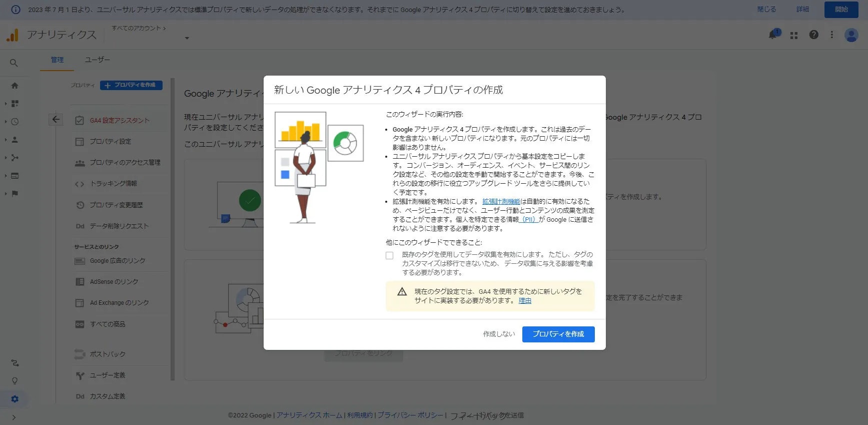Click the プロパティ変更履歴 history icon
The height and width of the screenshot is (425, 868).
80,205
